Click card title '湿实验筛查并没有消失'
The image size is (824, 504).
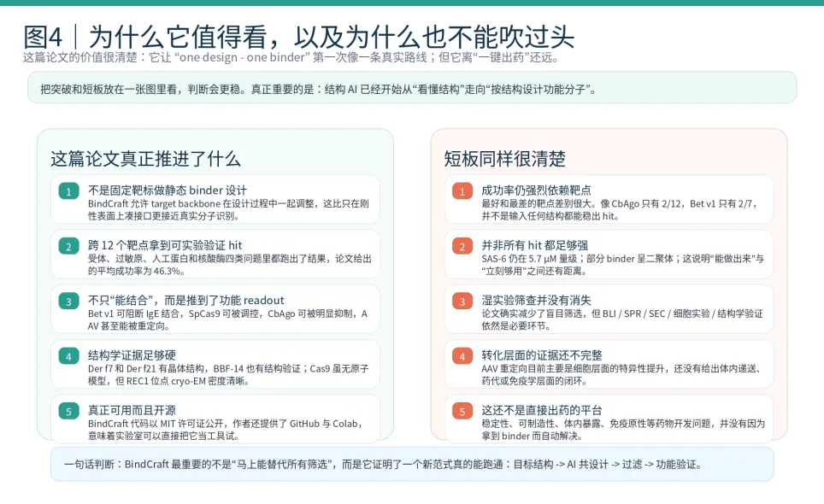point(536,301)
